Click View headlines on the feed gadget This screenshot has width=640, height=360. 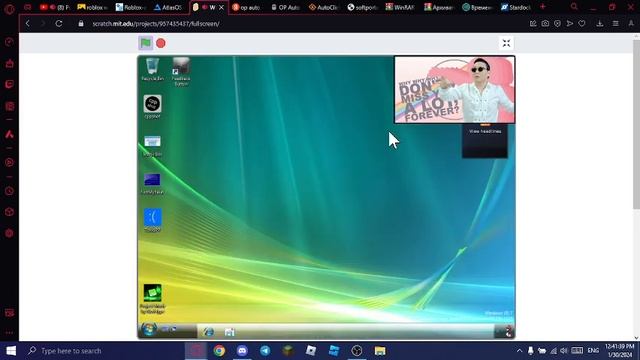click(x=485, y=131)
